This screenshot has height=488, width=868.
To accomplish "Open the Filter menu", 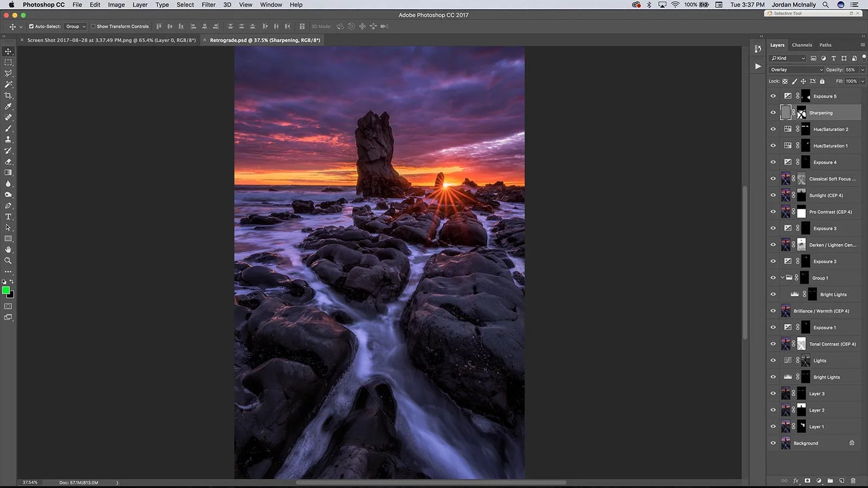I will [x=208, y=4].
